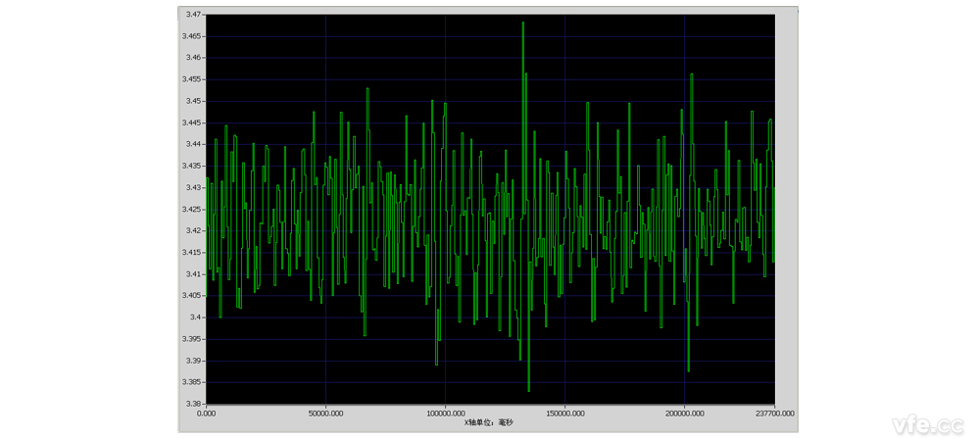Click the tallest waveform peak near 3.468
The height and width of the screenshot is (439, 980).
(x=523, y=24)
